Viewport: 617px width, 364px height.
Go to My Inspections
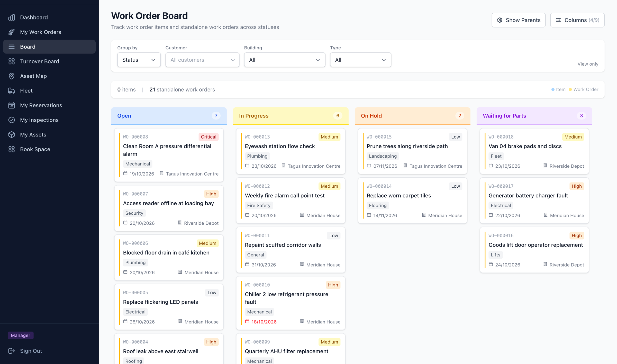[49, 120]
